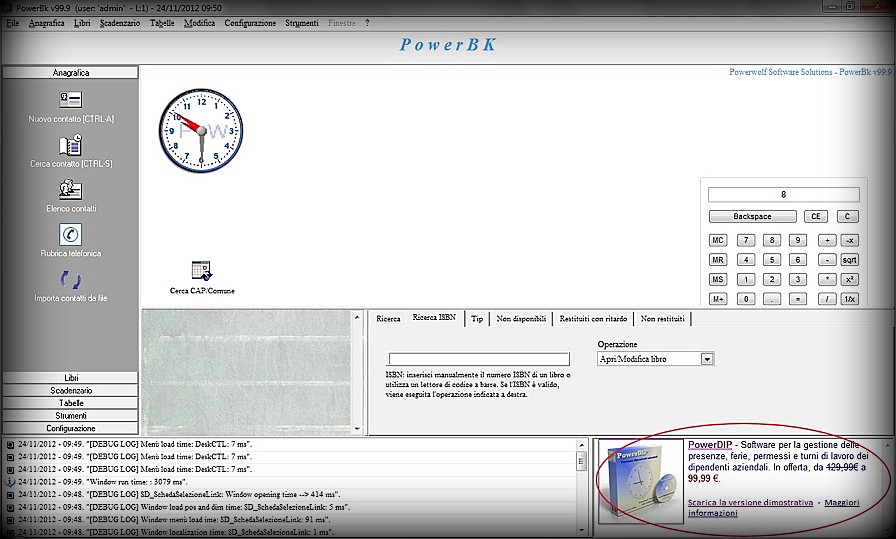Click the image panel scroll up arrow

click(x=357, y=317)
